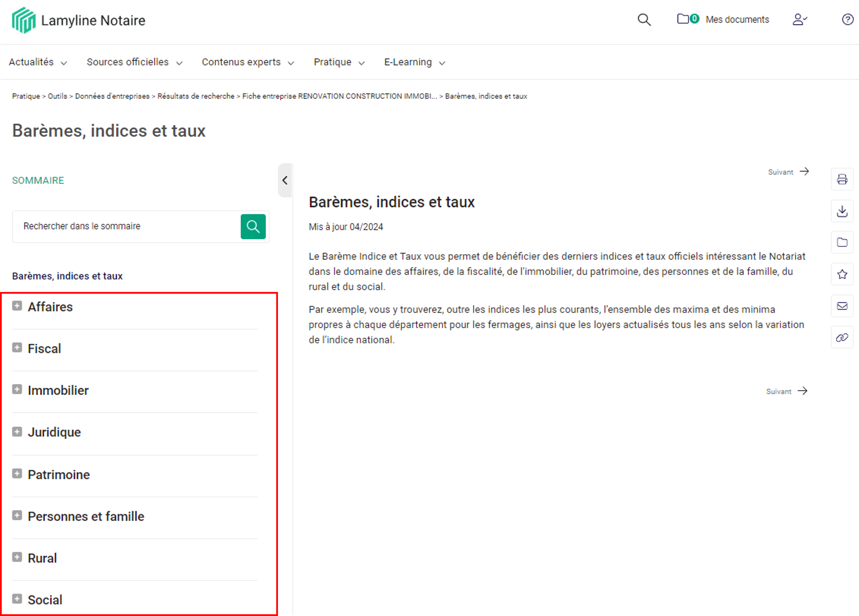This screenshot has height=616, width=859.
Task: Open the Sources officielles dropdown menu
Action: click(x=134, y=62)
